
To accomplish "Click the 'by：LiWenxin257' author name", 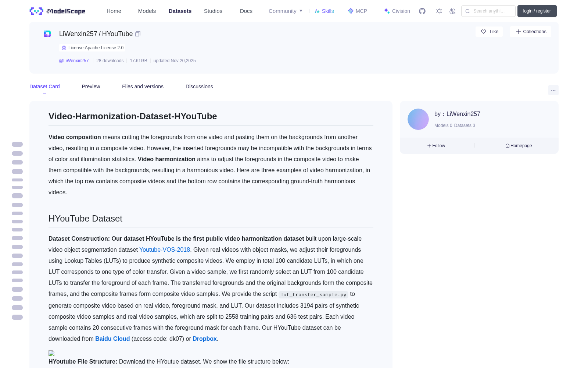I will (x=457, y=114).
